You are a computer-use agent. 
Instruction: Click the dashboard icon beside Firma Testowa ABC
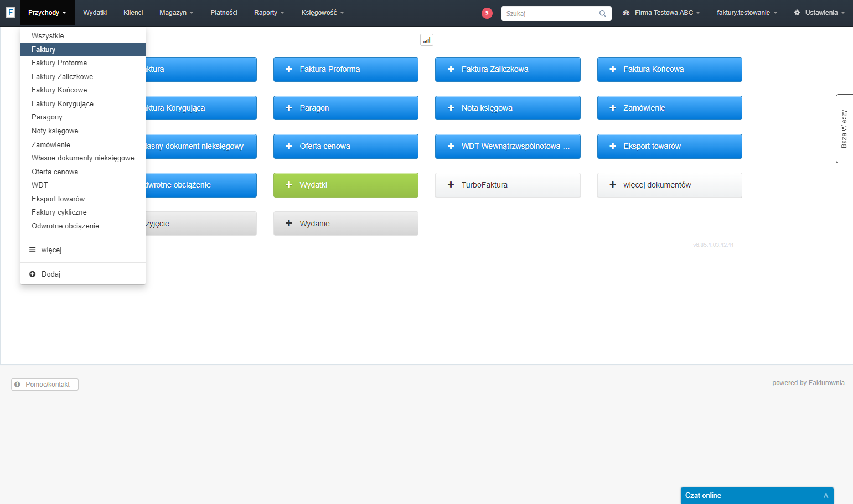[626, 13]
